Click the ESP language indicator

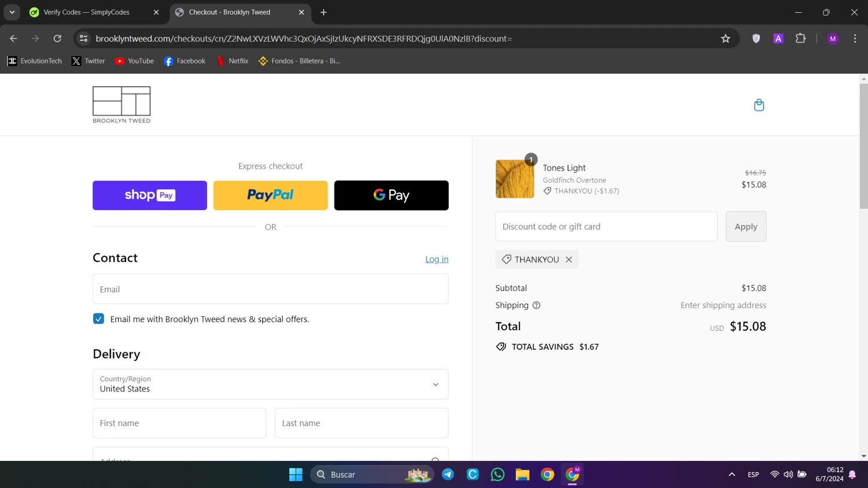(x=753, y=475)
